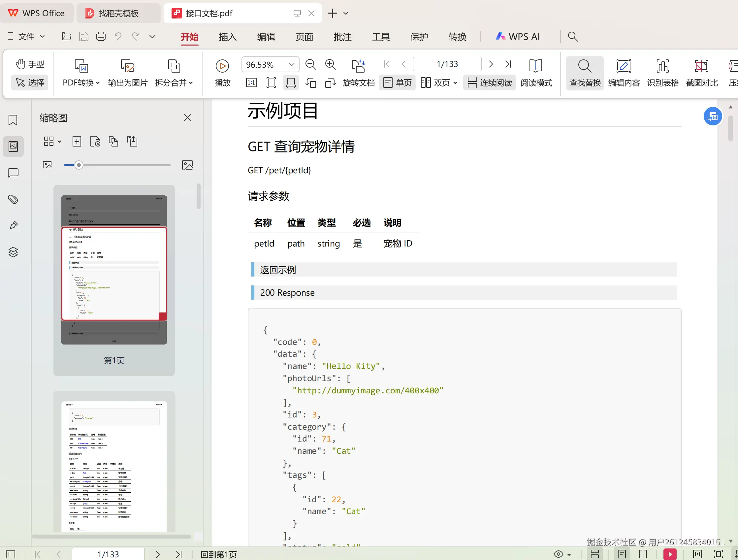The width and height of the screenshot is (738, 560).
Task: Switch to single page view
Action: click(397, 82)
